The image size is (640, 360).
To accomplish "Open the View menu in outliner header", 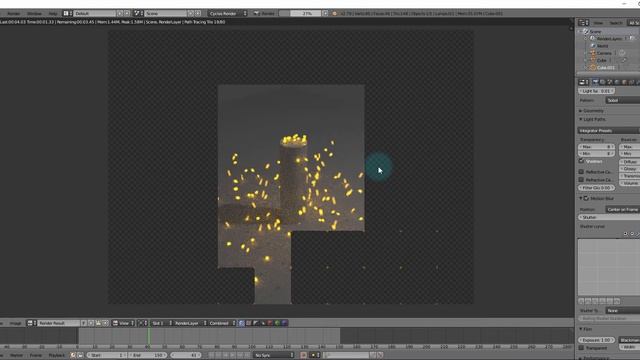I will point(598,23).
